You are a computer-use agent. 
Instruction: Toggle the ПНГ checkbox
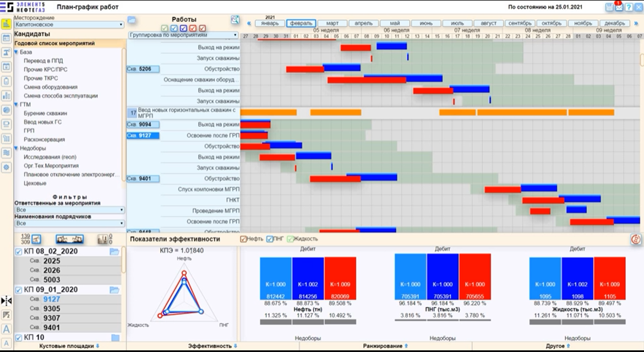[270, 239]
